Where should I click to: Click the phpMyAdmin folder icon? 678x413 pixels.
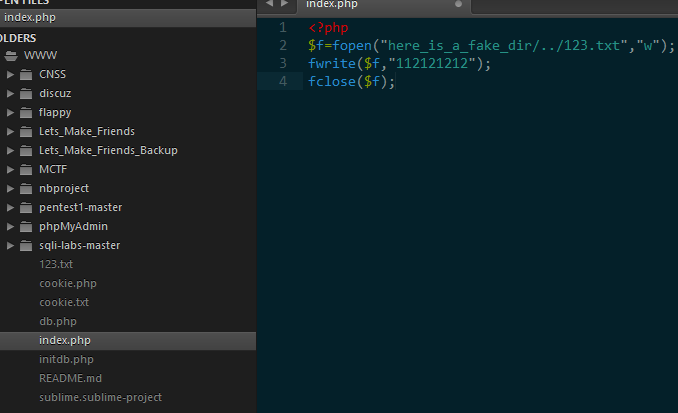(26, 226)
